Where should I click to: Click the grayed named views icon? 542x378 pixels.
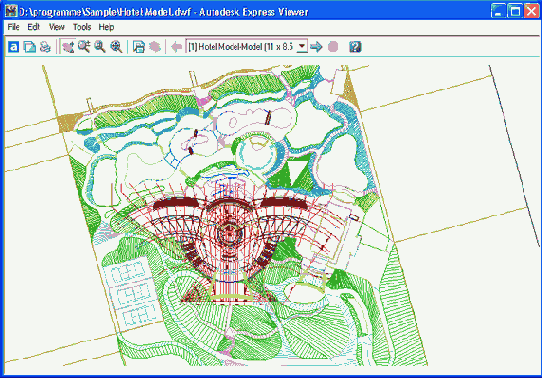(155, 47)
